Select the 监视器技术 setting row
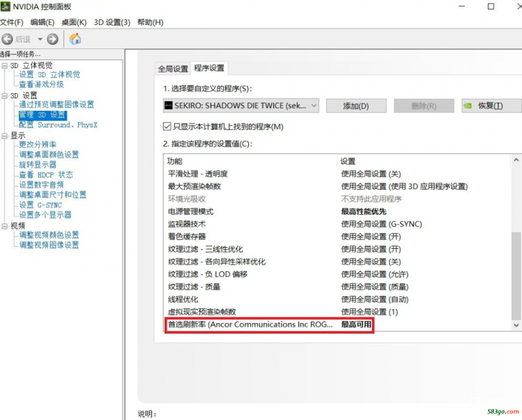The height and width of the screenshot is (420, 522). tap(337, 224)
